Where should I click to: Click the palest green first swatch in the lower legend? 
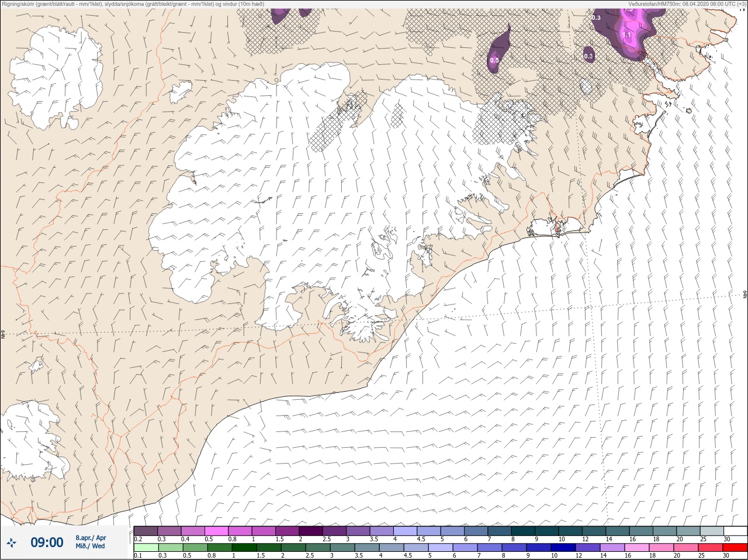click(x=146, y=548)
